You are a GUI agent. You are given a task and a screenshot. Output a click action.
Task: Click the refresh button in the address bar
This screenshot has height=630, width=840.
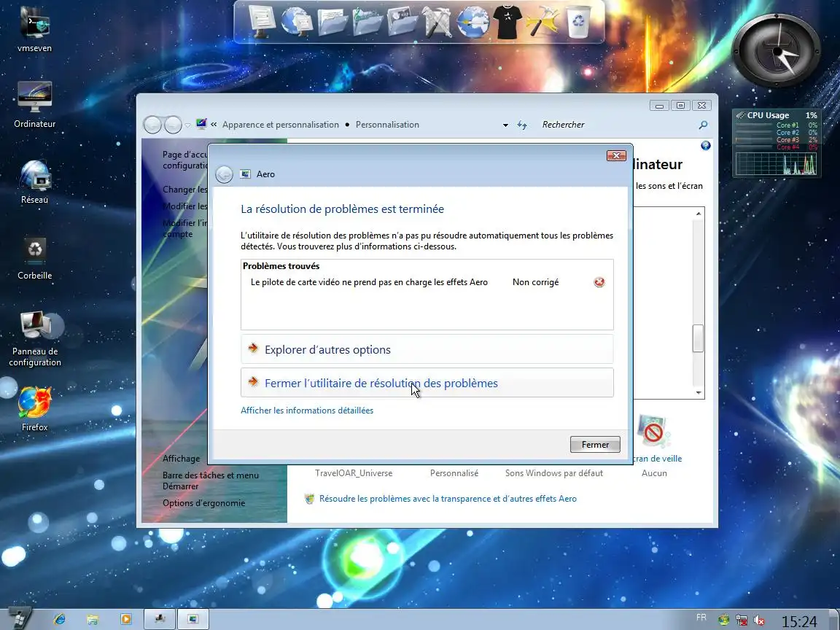click(522, 125)
